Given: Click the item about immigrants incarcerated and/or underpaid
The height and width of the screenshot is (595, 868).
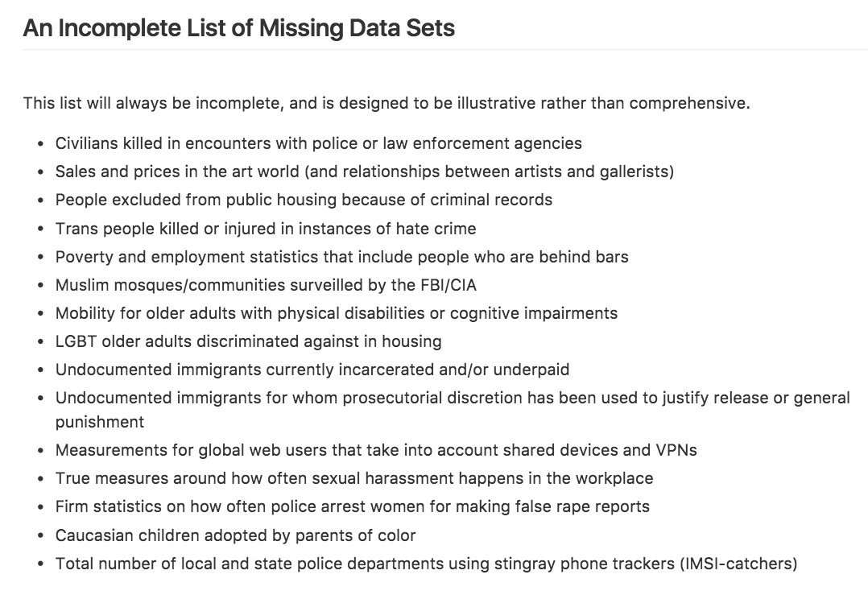Looking at the screenshot, I should pyautogui.click(x=312, y=370).
